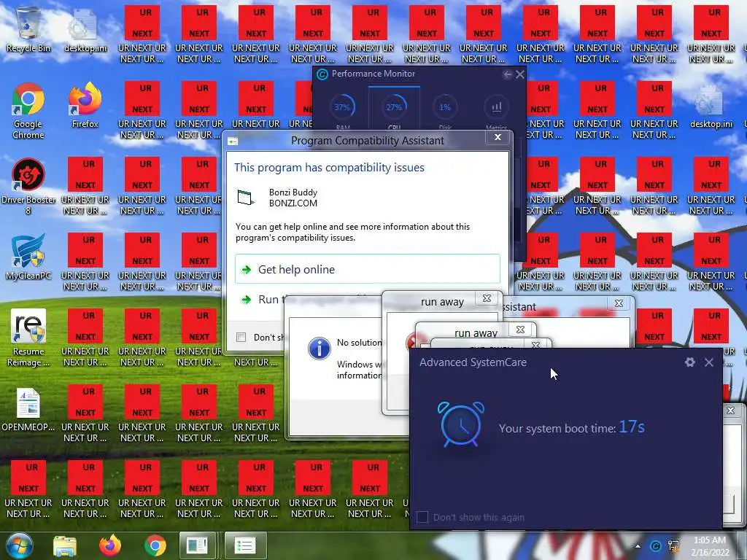Click the alarm clock boot time icon
747x560 pixels.
[461, 424]
